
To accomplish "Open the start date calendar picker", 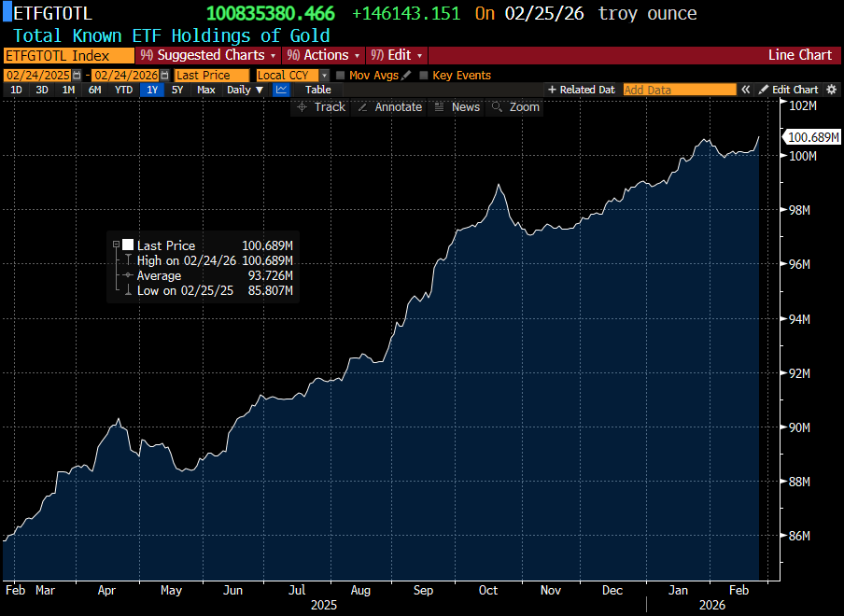I will coord(75,75).
